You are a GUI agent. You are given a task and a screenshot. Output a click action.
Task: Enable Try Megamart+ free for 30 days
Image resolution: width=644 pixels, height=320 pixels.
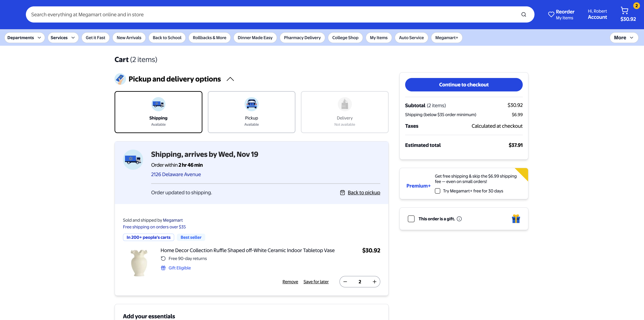click(438, 191)
